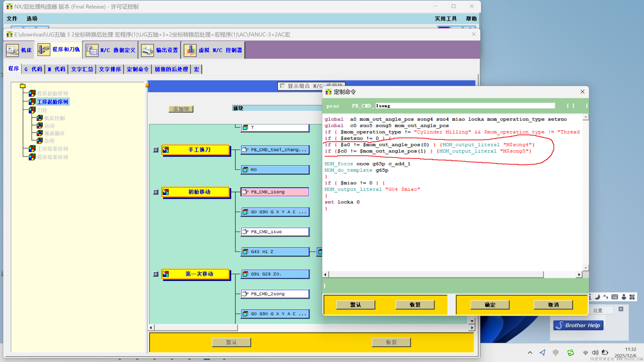Click the 机床 machine tool icon
644x362 pixels.
(x=12, y=50)
